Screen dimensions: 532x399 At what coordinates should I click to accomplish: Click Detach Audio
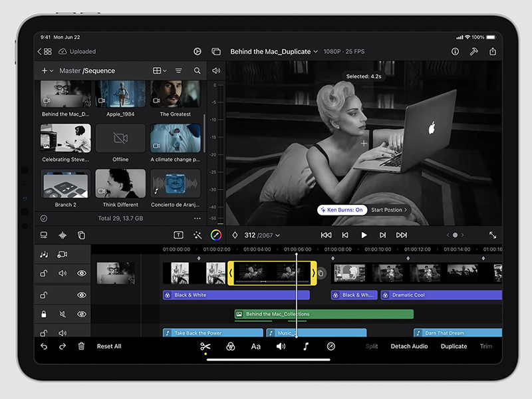click(x=409, y=346)
